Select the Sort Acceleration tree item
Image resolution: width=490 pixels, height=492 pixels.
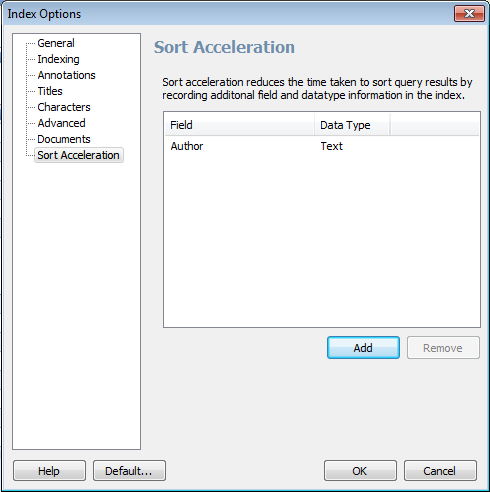coord(79,155)
